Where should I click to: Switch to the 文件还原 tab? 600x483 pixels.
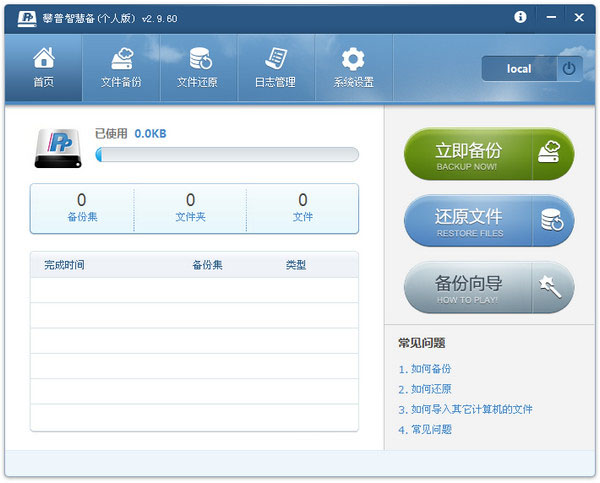(199, 68)
